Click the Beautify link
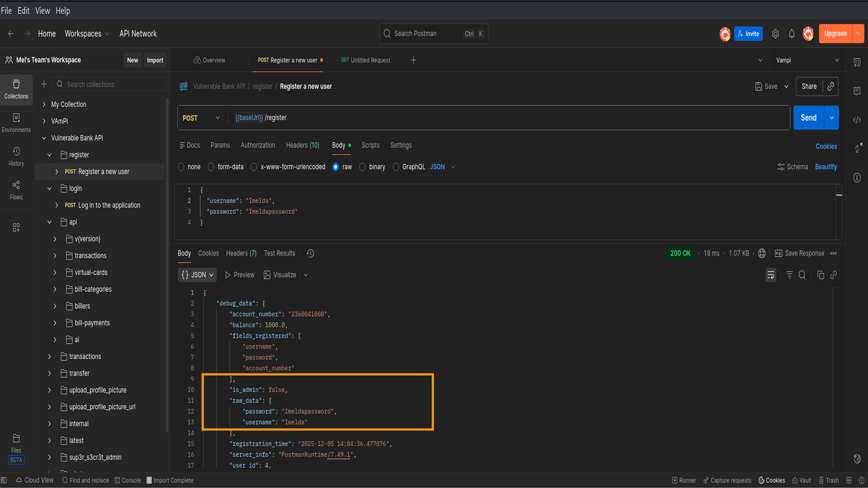868x488 pixels. click(x=826, y=167)
